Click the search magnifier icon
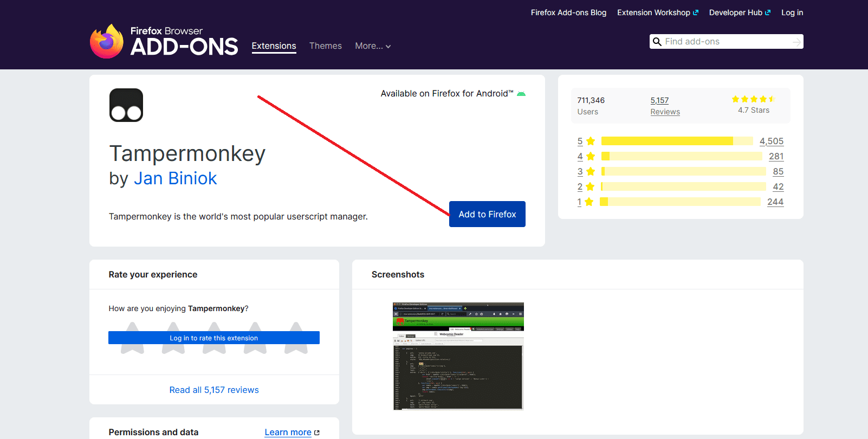Image resolution: width=868 pixels, height=439 pixels. (657, 42)
